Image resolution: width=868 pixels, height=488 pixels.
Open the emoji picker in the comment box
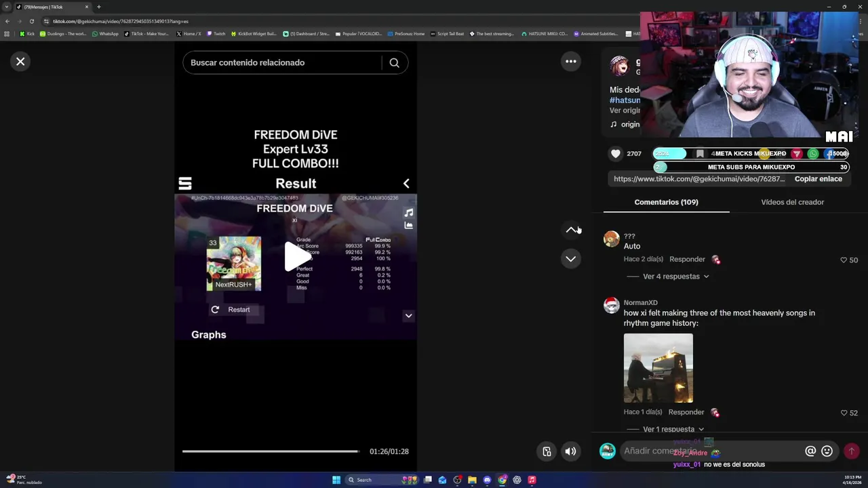pos(827,451)
